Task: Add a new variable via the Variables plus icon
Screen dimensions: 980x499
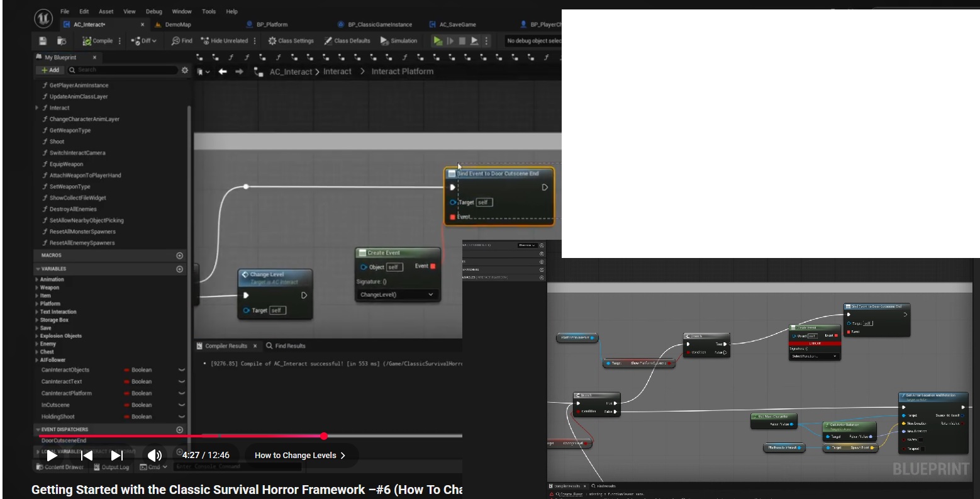Action: pyautogui.click(x=180, y=269)
